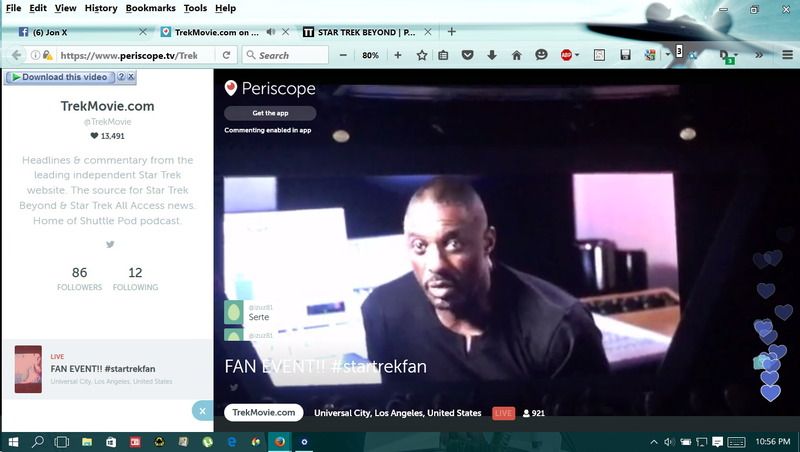Click the 921 viewers count
The width and height of the screenshot is (800, 452).
(x=534, y=413)
